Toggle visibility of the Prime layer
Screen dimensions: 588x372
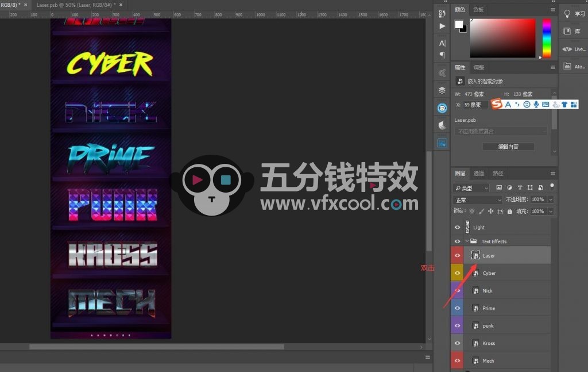(x=457, y=308)
